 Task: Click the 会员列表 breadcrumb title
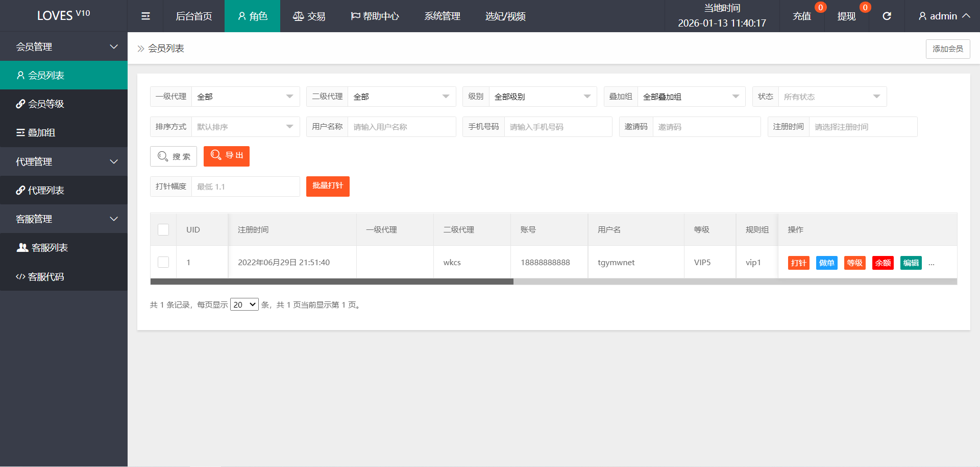[x=166, y=49]
